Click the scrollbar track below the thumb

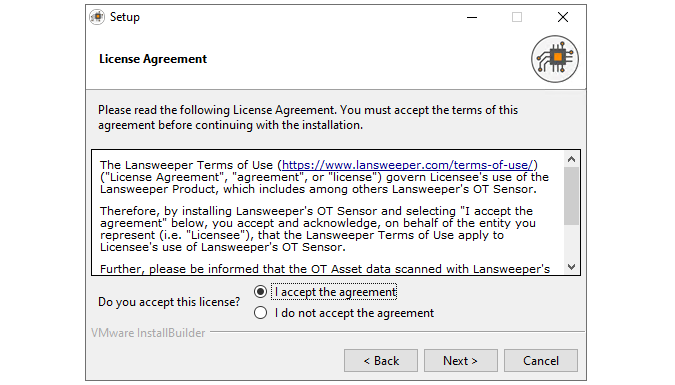572,242
